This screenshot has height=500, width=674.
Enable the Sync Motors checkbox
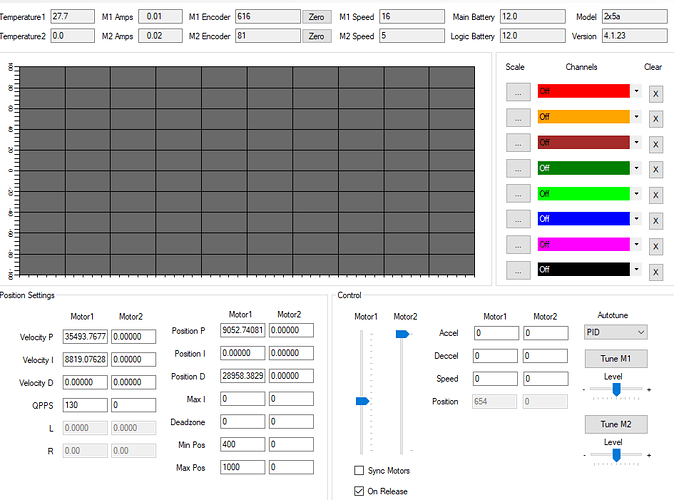[360, 471]
